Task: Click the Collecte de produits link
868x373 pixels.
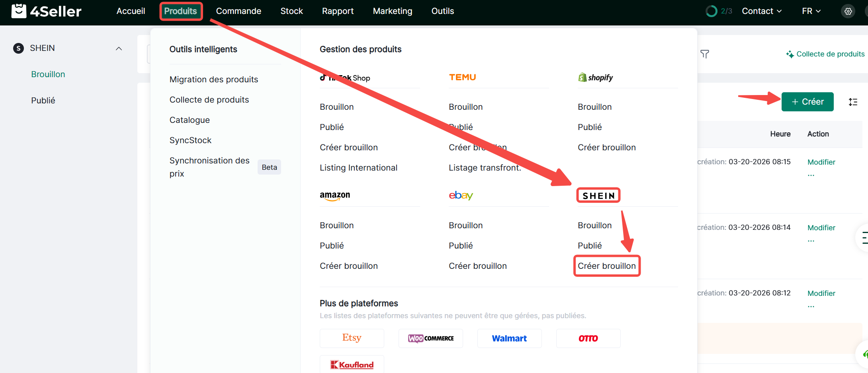Action: click(x=830, y=54)
